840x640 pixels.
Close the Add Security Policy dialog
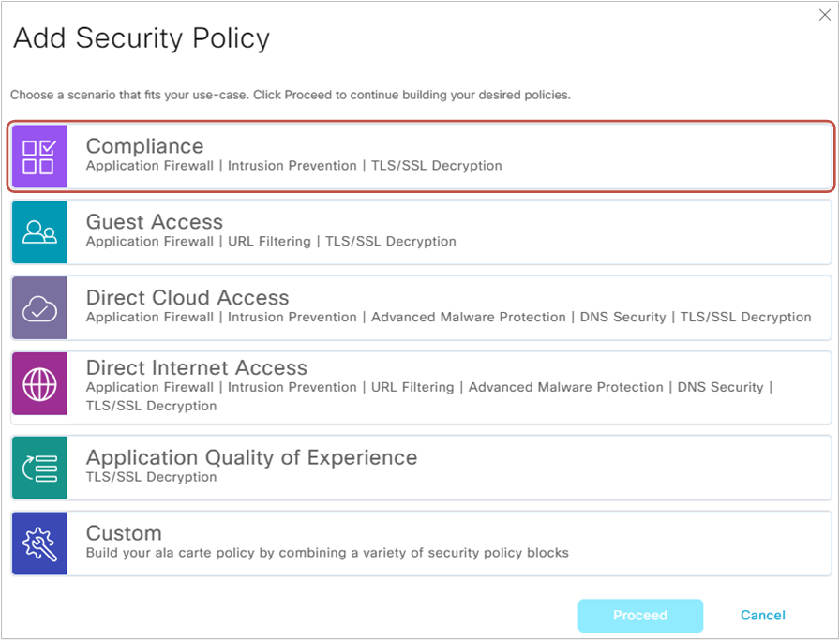click(825, 15)
